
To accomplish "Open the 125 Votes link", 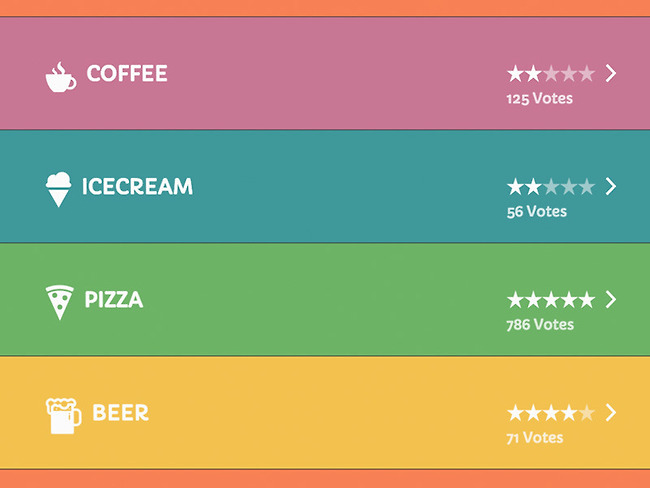I will click(539, 99).
